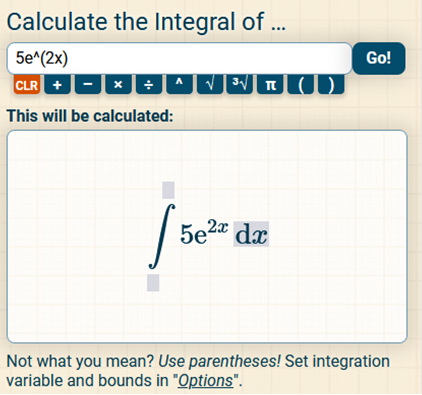Open the Options link
The height and width of the screenshot is (395, 422).
click(205, 381)
